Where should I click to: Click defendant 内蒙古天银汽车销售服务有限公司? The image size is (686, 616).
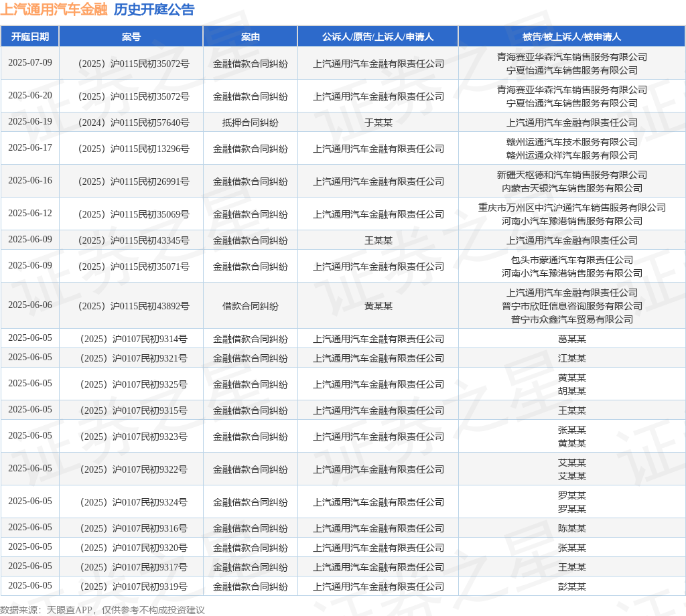point(572,188)
